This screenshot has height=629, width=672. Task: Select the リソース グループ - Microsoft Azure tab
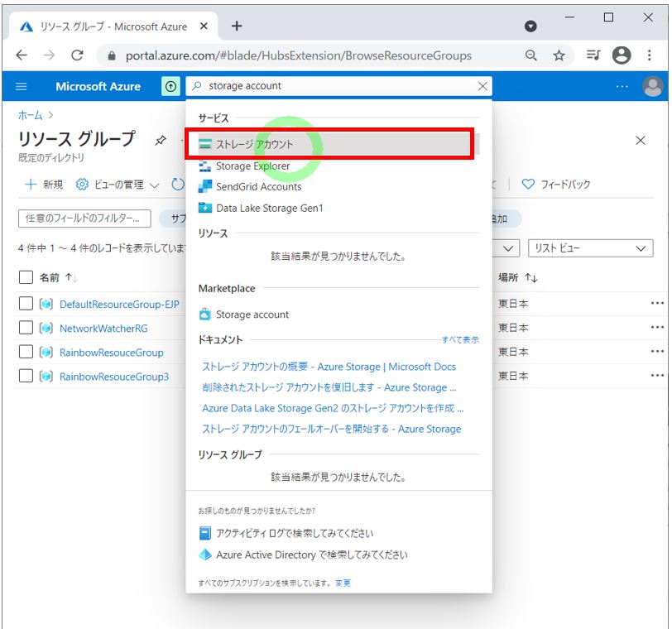(x=113, y=26)
